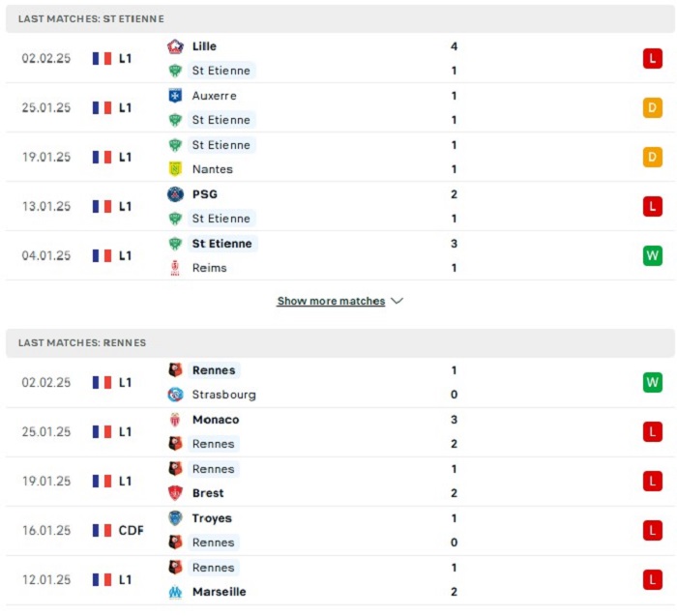Click the Monaco club crest icon
The height and width of the screenshot is (616, 677).
[x=175, y=419]
